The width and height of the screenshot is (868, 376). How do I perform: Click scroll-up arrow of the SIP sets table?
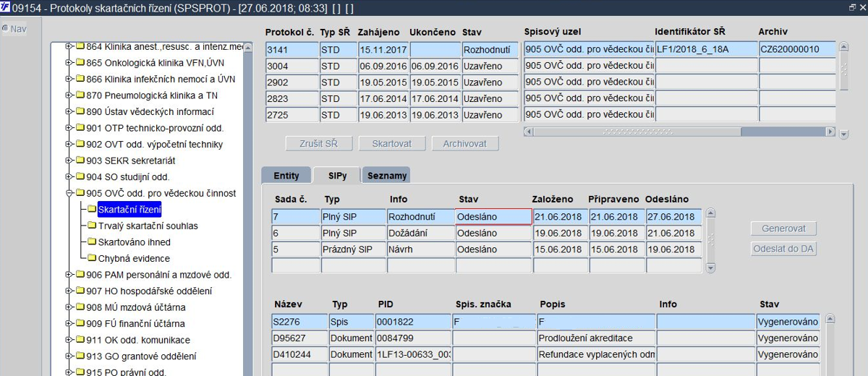click(x=710, y=213)
